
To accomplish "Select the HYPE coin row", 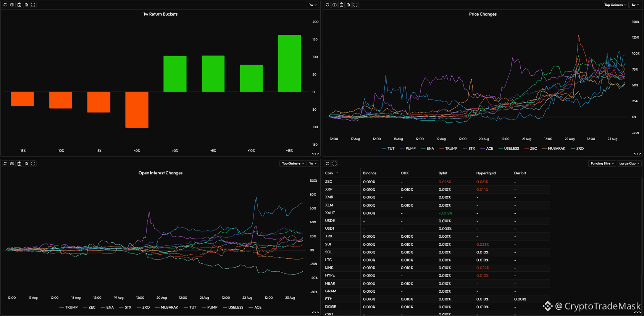I will 436,276.
